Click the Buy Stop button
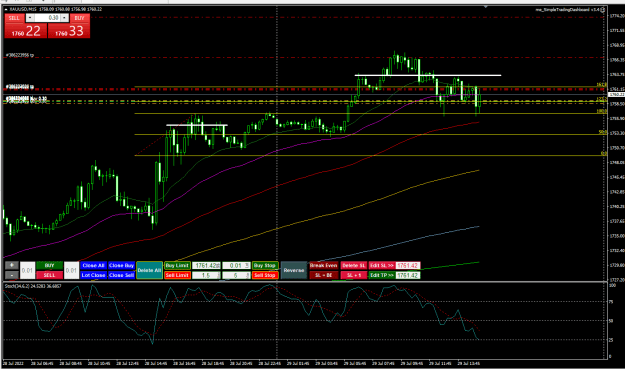 (x=265, y=265)
